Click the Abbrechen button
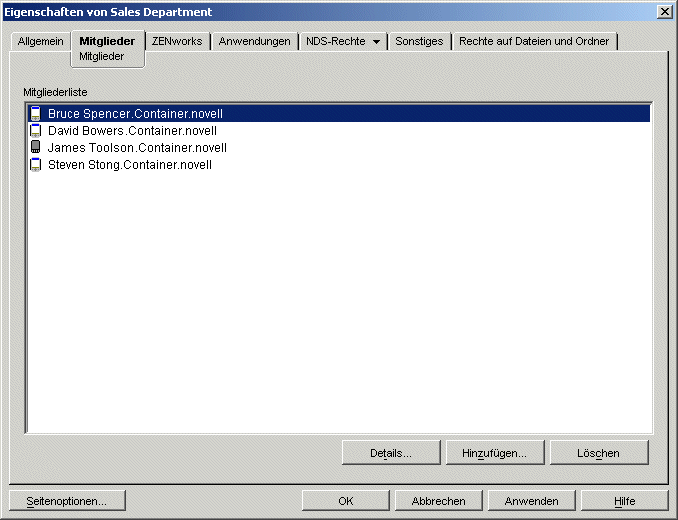 [x=438, y=501]
